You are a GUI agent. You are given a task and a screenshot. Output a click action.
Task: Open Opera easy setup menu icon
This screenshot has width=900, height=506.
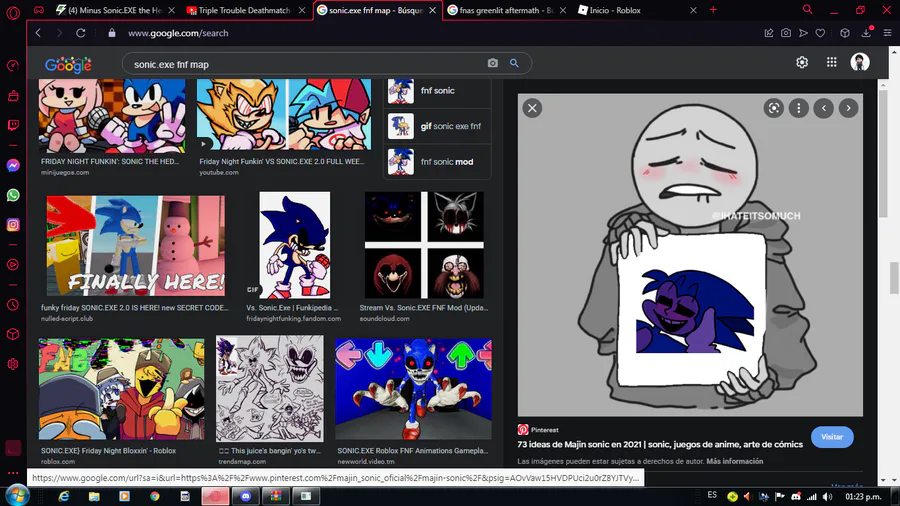click(x=887, y=33)
